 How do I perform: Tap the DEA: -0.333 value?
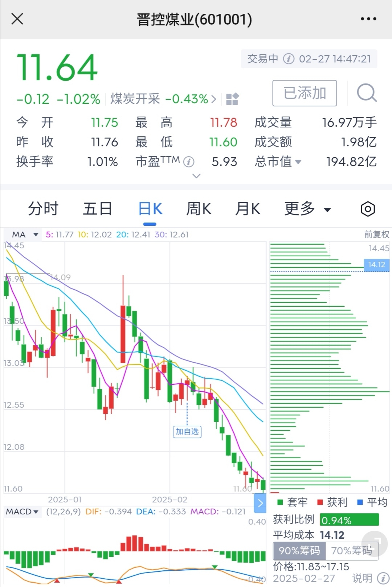161,511
